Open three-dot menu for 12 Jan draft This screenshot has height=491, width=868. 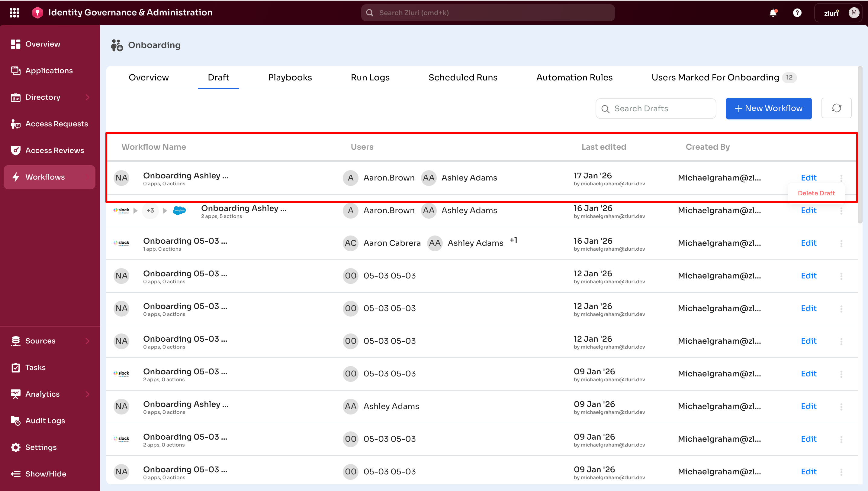coord(841,276)
